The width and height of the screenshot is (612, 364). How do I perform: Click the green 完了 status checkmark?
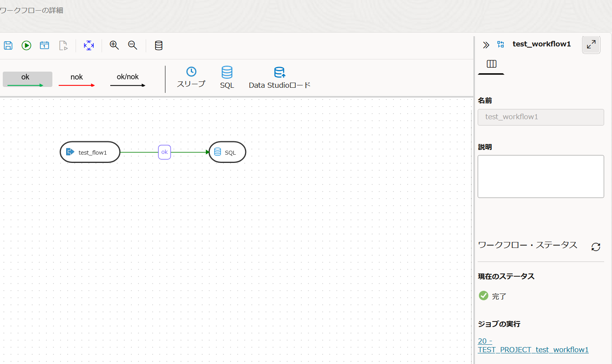[x=484, y=296]
